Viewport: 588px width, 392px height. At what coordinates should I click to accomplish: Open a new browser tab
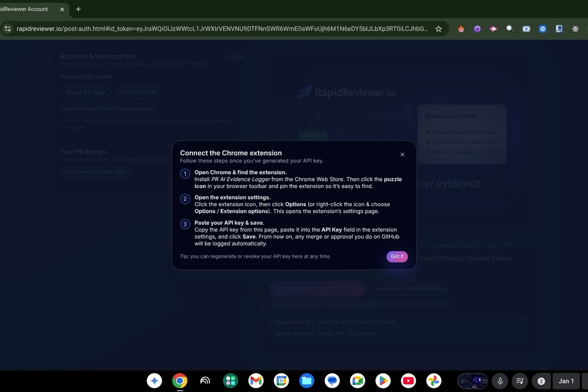click(x=78, y=9)
